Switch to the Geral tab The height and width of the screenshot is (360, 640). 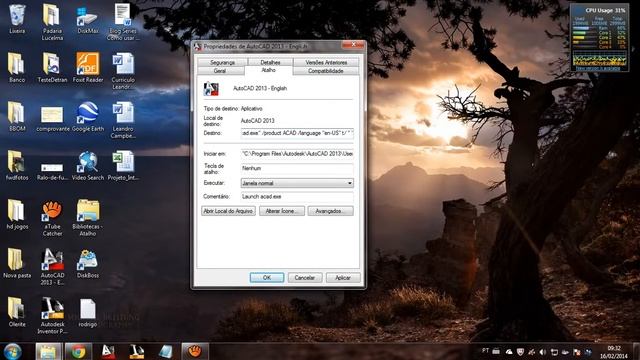tap(220, 71)
